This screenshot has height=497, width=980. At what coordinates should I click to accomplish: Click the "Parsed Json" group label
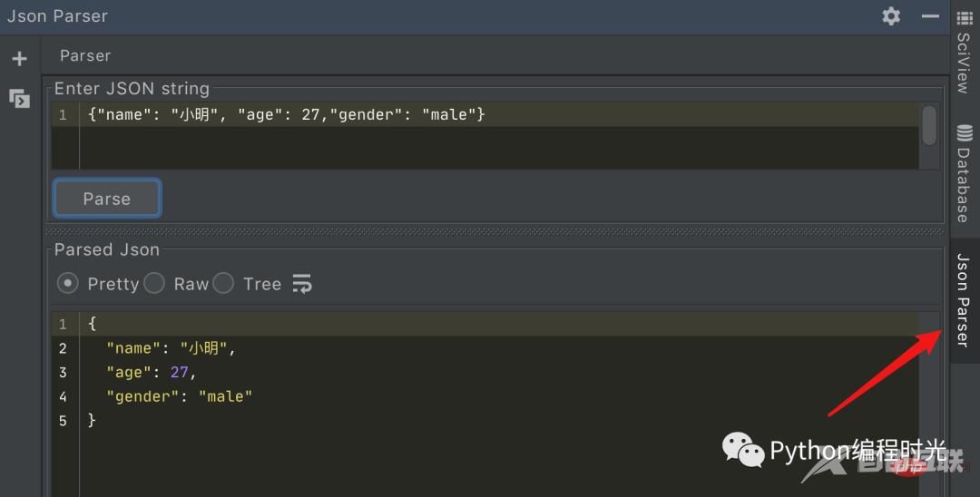pos(107,249)
